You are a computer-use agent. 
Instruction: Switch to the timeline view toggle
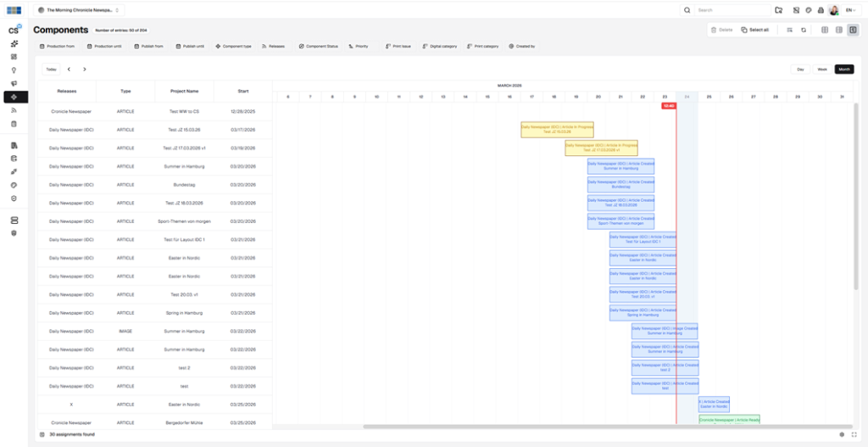click(853, 30)
